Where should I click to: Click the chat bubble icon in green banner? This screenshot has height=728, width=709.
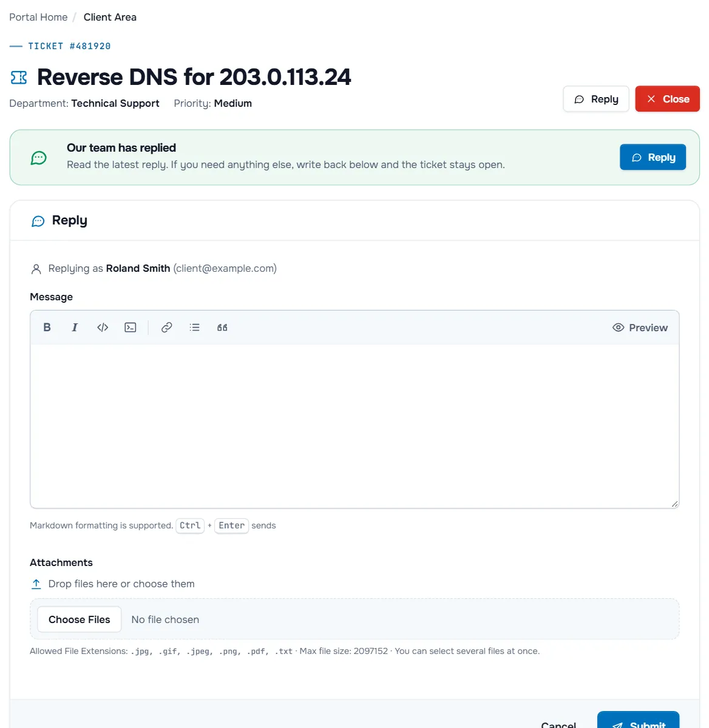(39, 158)
